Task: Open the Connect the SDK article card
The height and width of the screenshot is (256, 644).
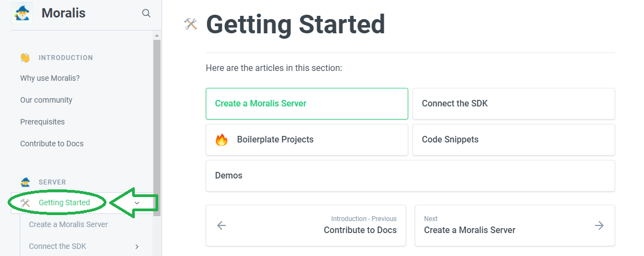Action: (x=514, y=104)
